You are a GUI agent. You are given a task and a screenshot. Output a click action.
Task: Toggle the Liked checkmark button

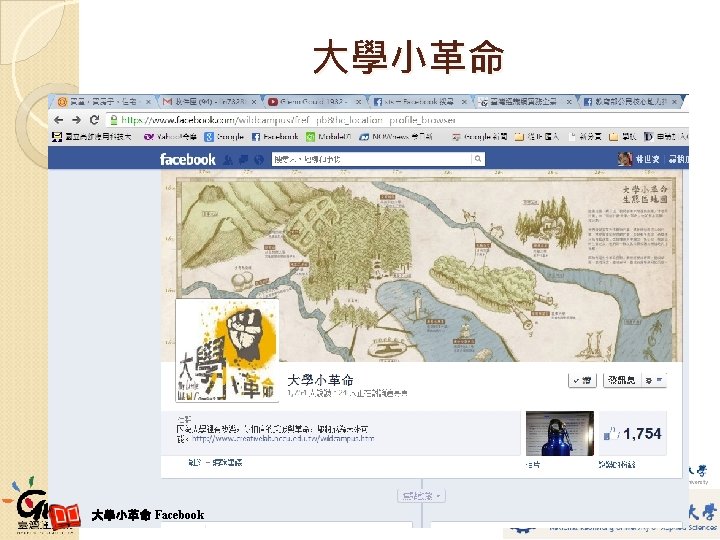tap(582, 380)
